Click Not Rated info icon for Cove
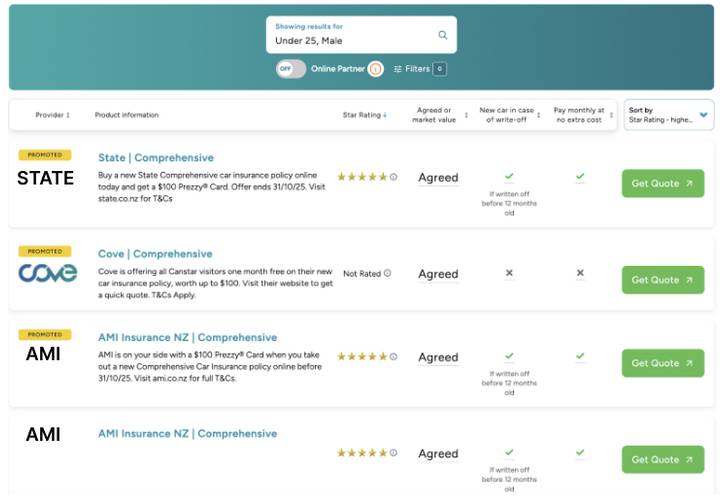The height and width of the screenshot is (503, 720). point(388,273)
